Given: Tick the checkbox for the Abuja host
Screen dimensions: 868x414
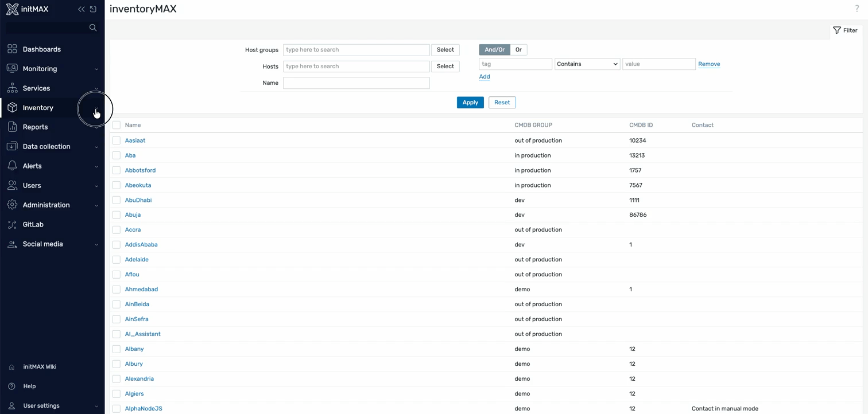Looking at the screenshot, I should (117, 215).
